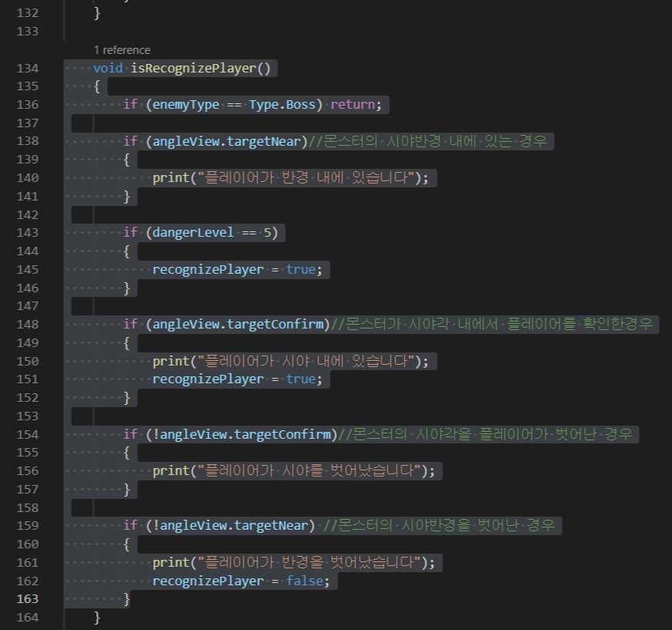Select line number 148 in the gutter

tap(28, 324)
